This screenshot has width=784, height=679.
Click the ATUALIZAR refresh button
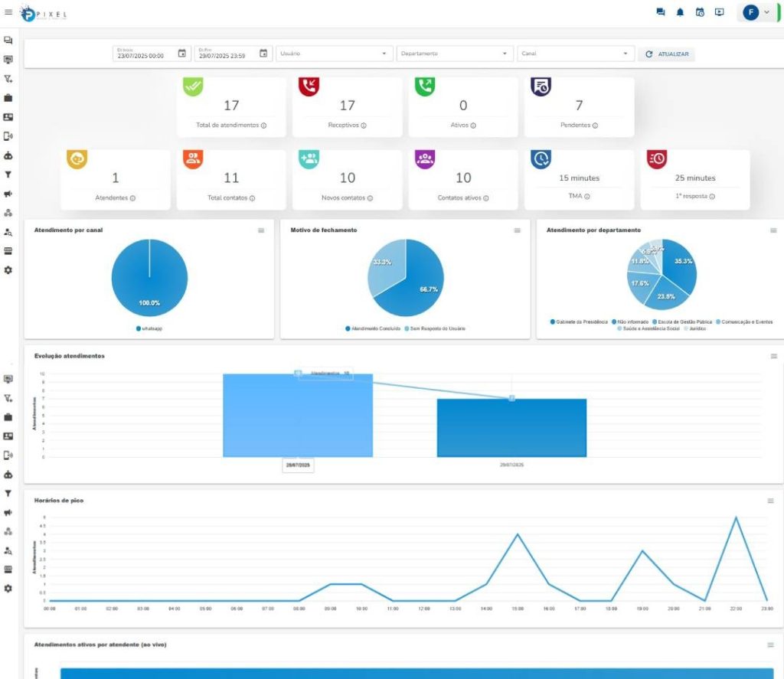[667, 54]
